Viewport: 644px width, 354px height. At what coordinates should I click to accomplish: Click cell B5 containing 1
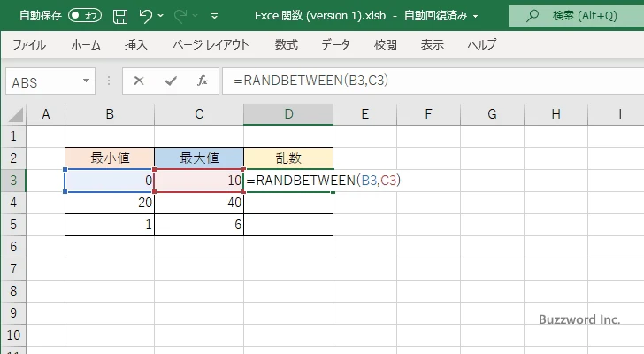click(110, 225)
